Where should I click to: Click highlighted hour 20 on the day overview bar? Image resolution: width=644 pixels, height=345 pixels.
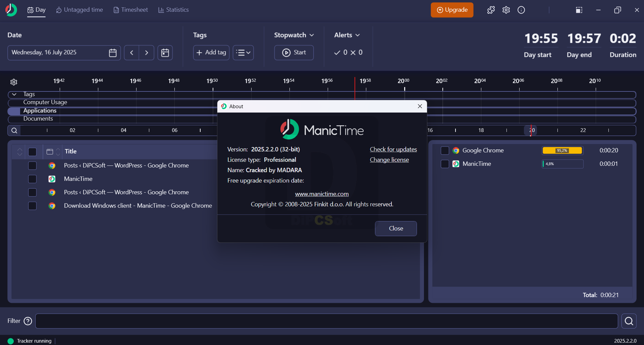pyautogui.click(x=531, y=130)
